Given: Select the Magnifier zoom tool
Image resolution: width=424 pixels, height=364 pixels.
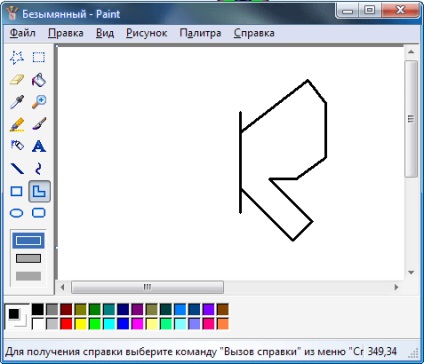Looking at the screenshot, I should (x=39, y=102).
